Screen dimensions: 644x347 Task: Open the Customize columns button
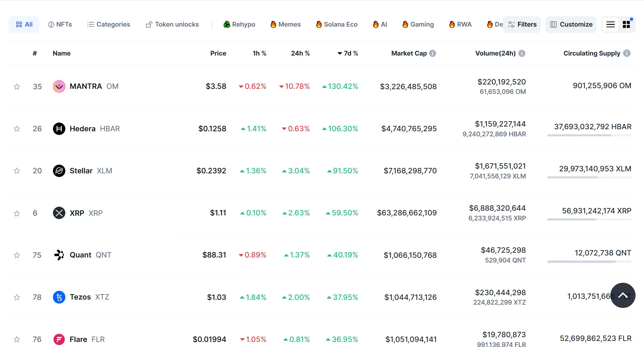point(571,25)
